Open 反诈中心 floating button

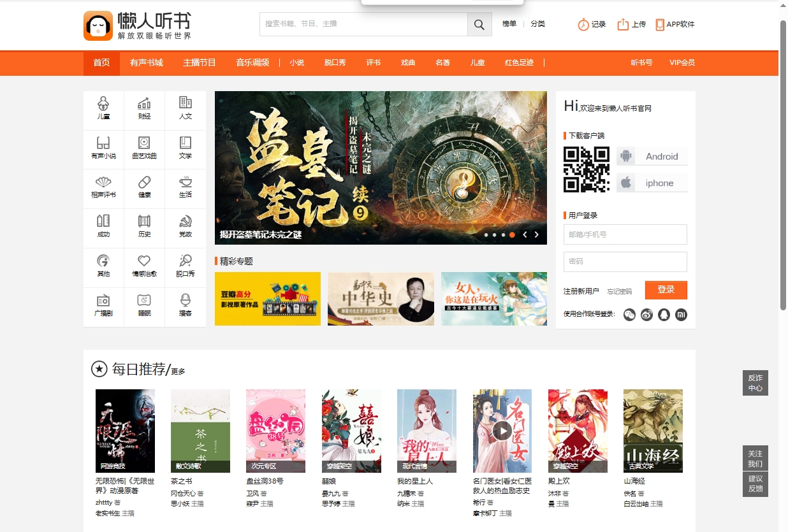click(x=755, y=383)
